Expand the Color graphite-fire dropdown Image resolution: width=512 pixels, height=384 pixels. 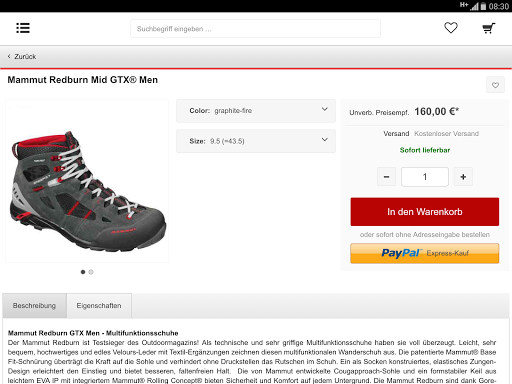coord(256,111)
